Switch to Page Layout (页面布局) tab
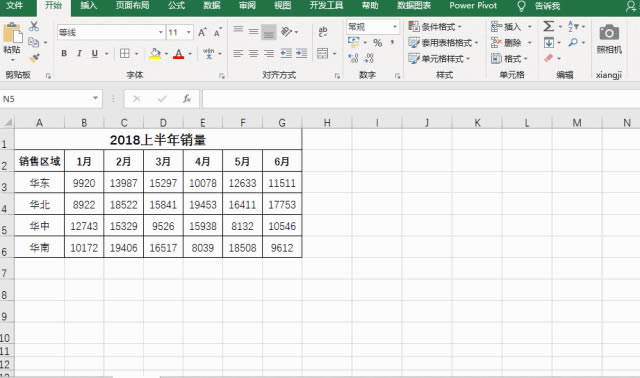640x378 pixels. pos(132,6)
